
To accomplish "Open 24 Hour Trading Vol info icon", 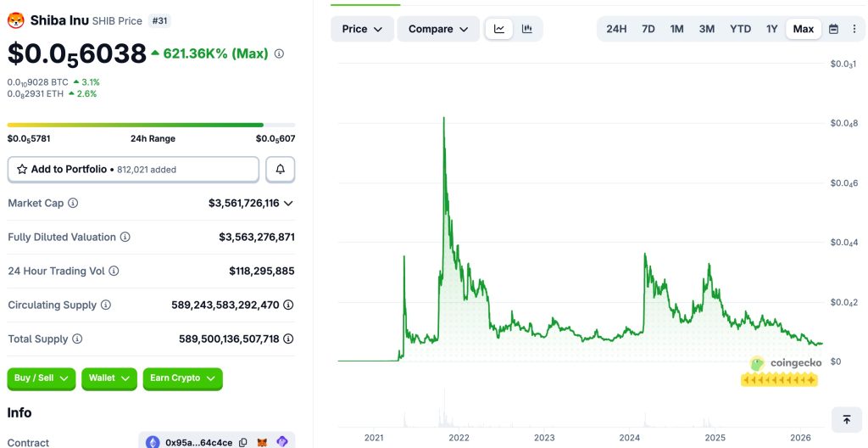I will tap(114, 272).
